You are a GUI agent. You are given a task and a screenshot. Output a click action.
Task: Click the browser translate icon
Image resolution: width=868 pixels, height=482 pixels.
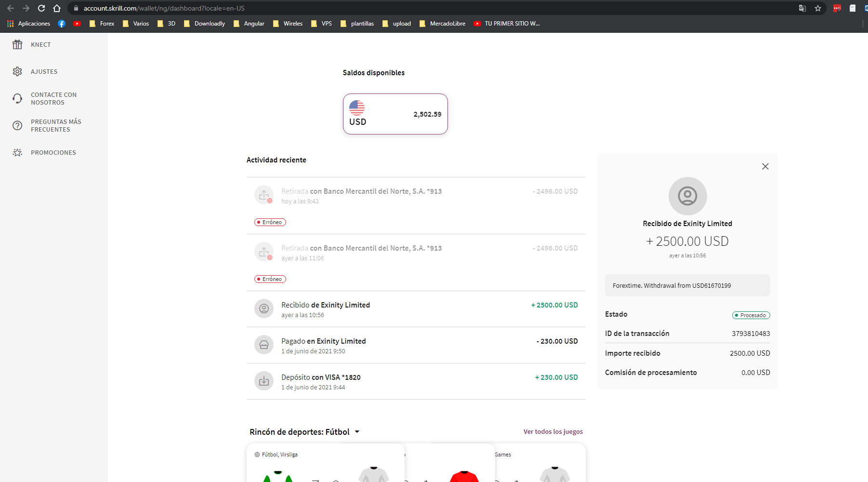coord(802,8)
